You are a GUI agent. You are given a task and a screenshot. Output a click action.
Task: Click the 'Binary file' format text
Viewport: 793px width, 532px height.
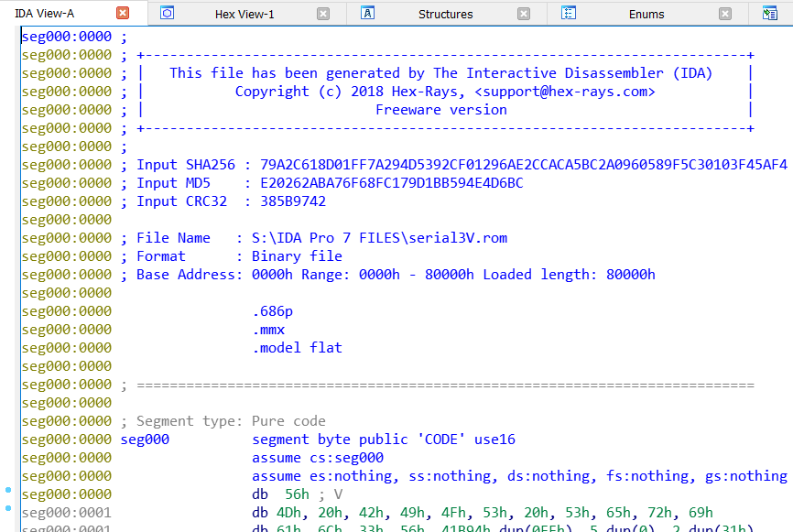pyautogui.click(x=297, y=256)
